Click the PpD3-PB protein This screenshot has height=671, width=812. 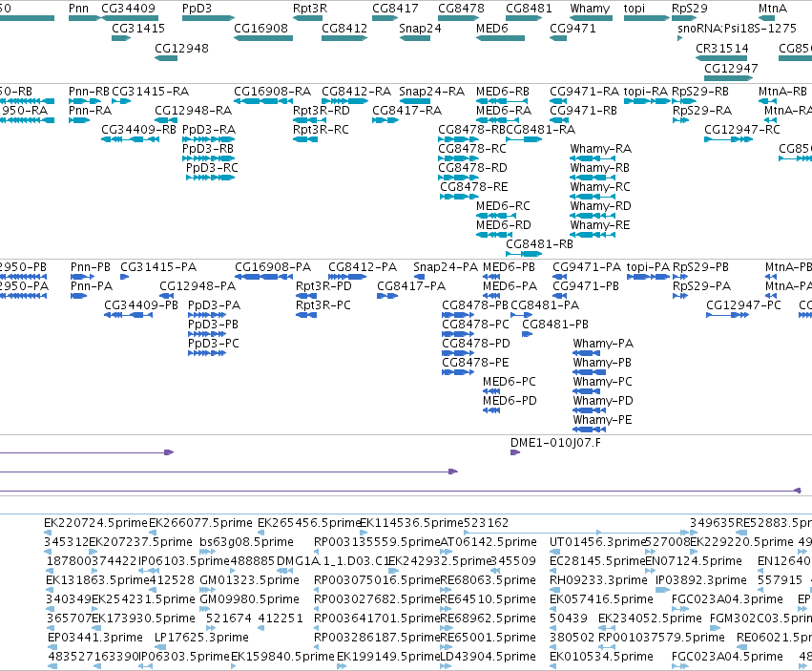click(x=207, y=334)
